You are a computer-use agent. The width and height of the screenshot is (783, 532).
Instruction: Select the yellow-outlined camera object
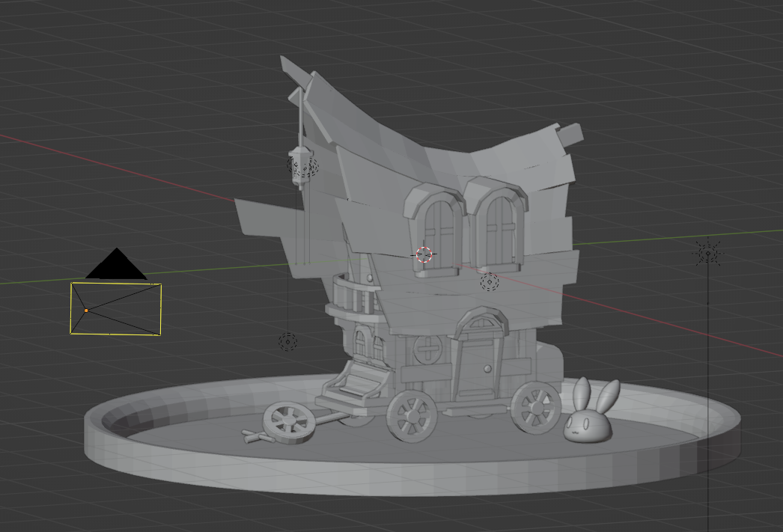pyautogui.click(x=115, y=308)
